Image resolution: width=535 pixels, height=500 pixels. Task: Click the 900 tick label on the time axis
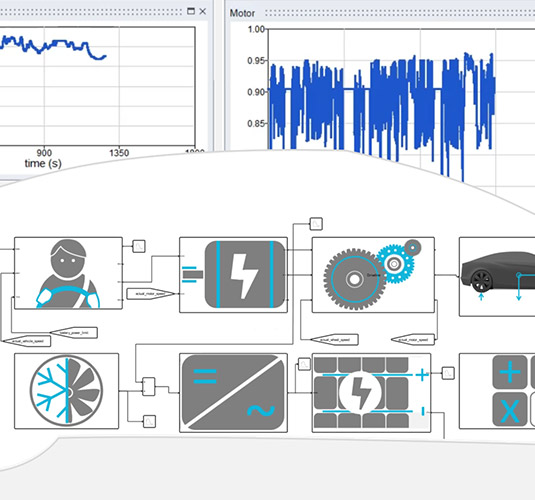pyautogui.click(x=44, y=153)
